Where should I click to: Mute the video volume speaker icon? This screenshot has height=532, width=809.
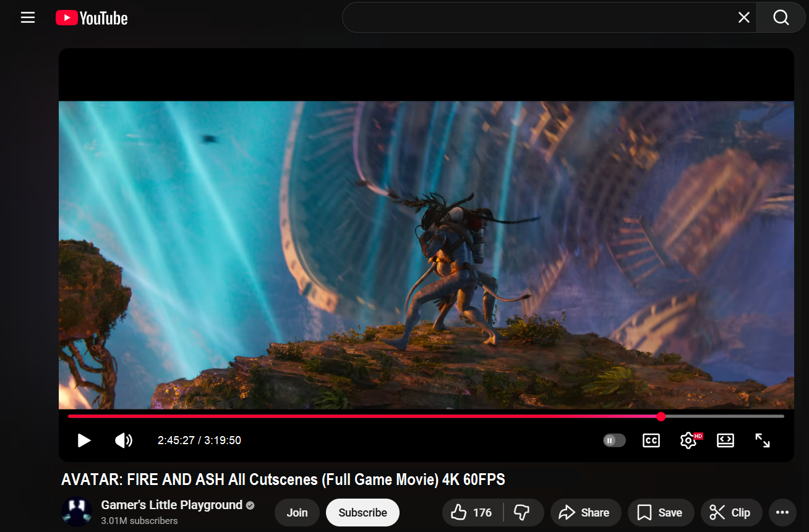point(124,440)
